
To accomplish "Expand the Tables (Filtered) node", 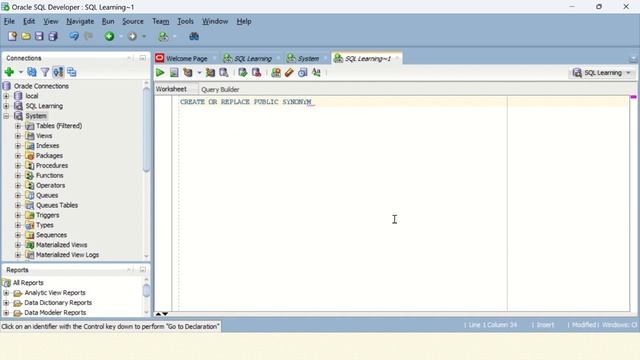I will pyautogui.click(x=18, y=126).
